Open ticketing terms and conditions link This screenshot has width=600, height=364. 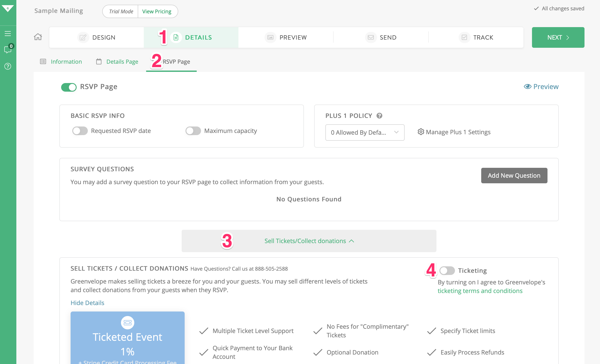click(x=480, y=291)
